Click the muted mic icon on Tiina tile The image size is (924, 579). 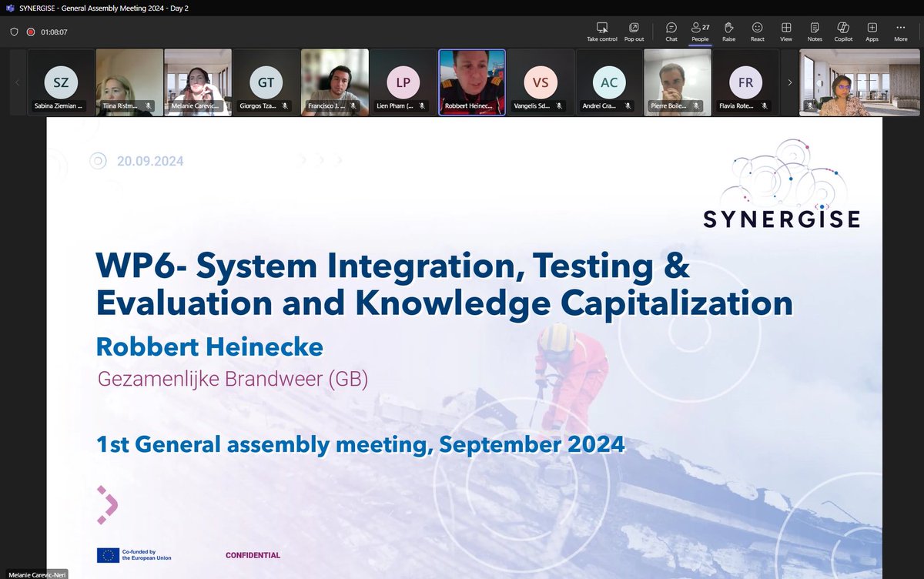click(148, 105)
